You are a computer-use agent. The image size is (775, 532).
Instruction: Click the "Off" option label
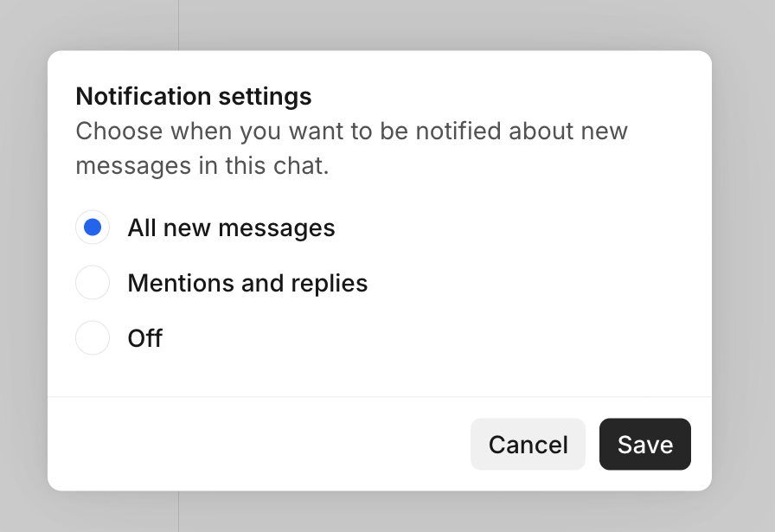145,338
